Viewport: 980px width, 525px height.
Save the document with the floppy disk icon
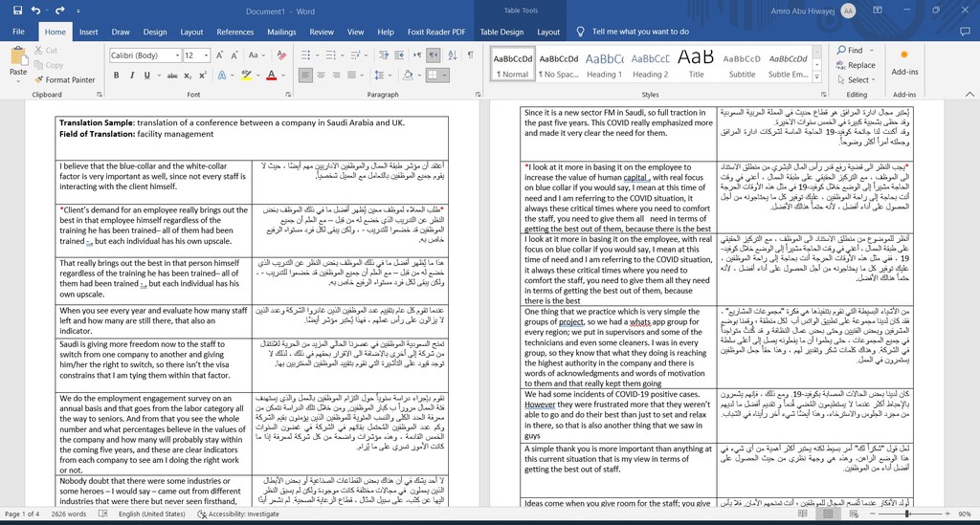click(x=17, y=11)
